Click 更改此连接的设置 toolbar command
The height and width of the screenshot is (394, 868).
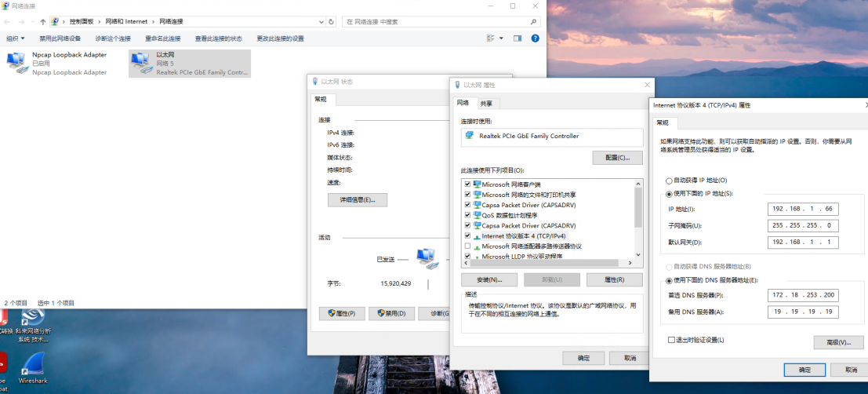point(280,38)
